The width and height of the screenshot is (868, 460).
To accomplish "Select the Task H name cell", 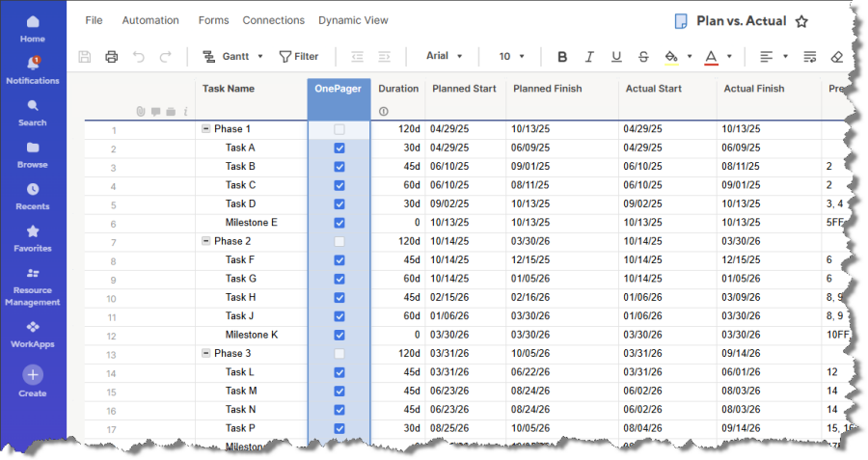I will click(x=252, y=297).
